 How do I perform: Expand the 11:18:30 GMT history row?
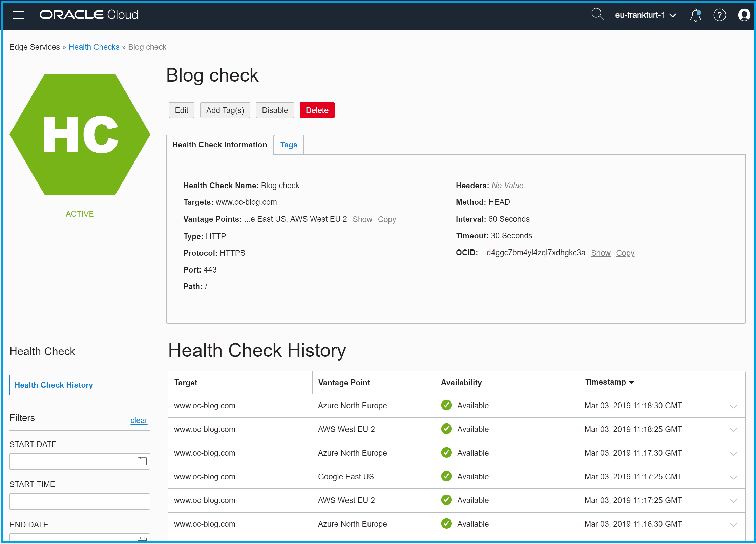[x=733, y=406]
